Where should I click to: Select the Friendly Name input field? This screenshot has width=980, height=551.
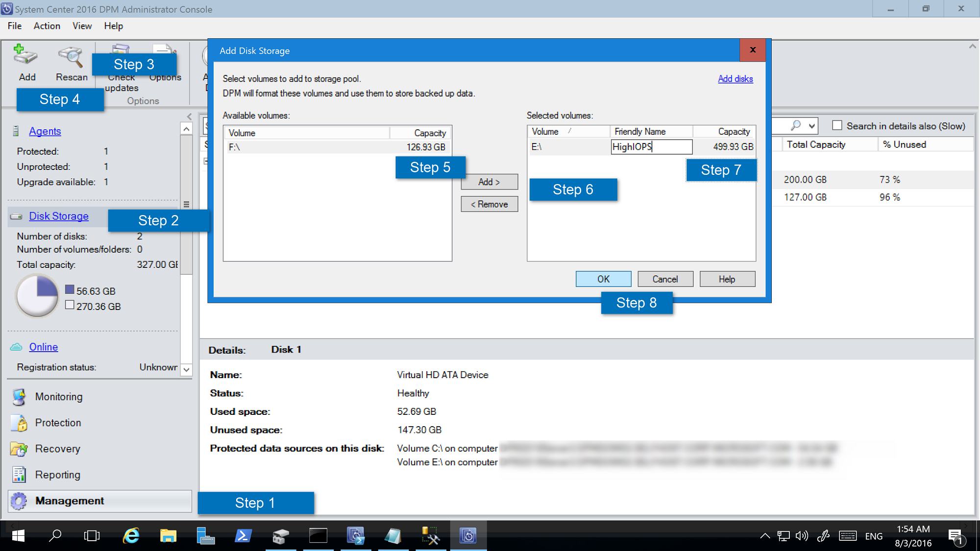[652, 146]
